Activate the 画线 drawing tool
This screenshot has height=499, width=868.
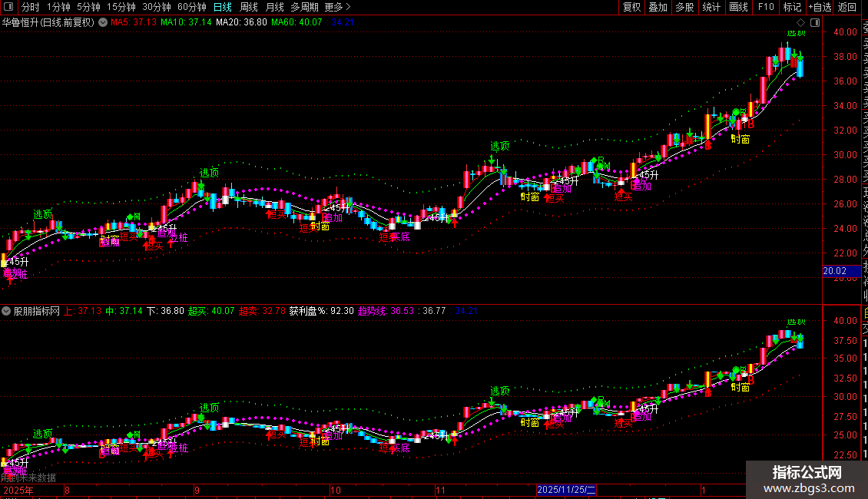738,7
